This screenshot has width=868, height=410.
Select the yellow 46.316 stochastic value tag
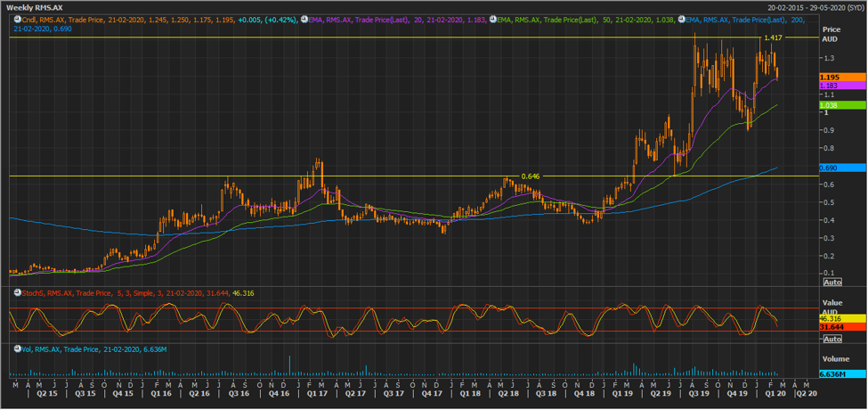[x=842, y=320]
